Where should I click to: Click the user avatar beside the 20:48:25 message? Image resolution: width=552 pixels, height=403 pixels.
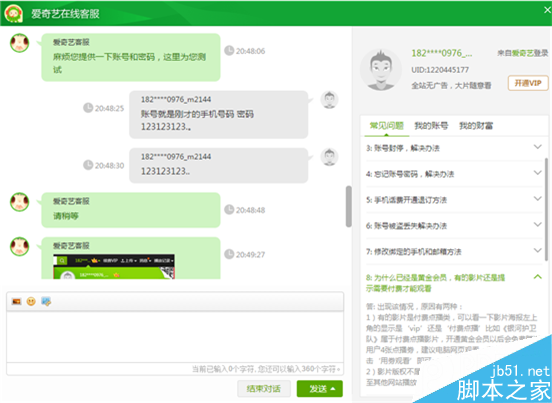click(x=330, y=100)
